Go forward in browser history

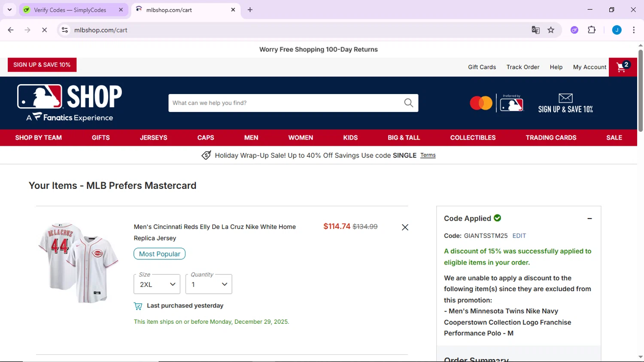coord(27,30)
